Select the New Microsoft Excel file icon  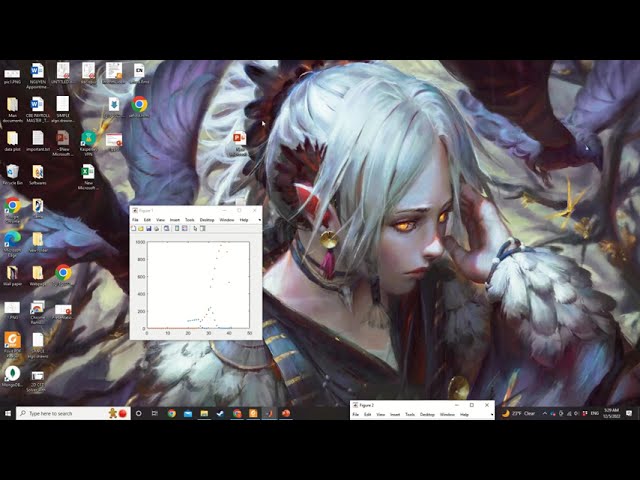[87, 177]
